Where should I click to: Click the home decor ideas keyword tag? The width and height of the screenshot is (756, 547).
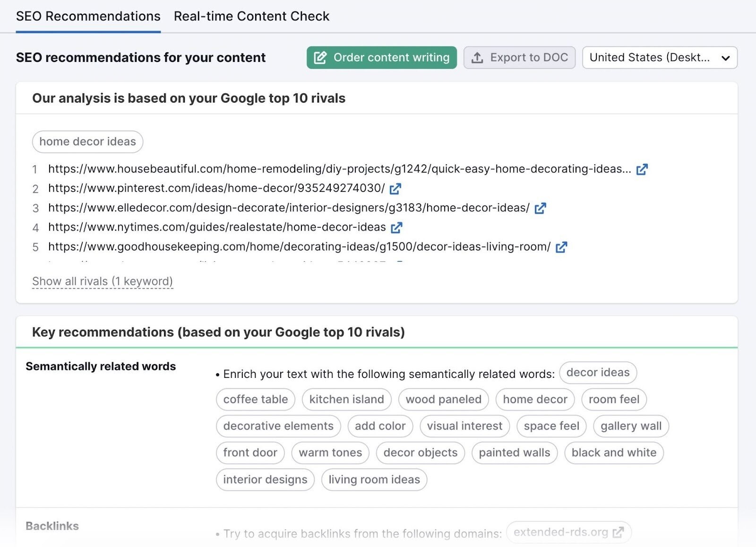click(87, 142)
